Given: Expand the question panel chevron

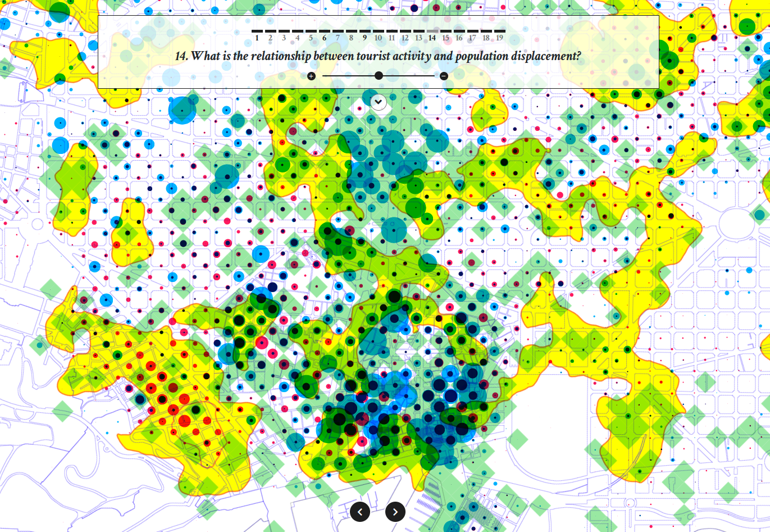Looking at the screenshot, I should coord(379,102).
